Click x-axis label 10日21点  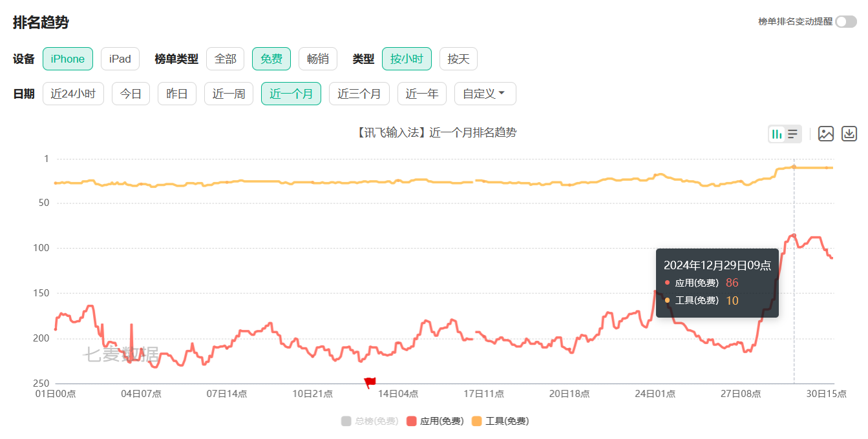pos(313,393)
